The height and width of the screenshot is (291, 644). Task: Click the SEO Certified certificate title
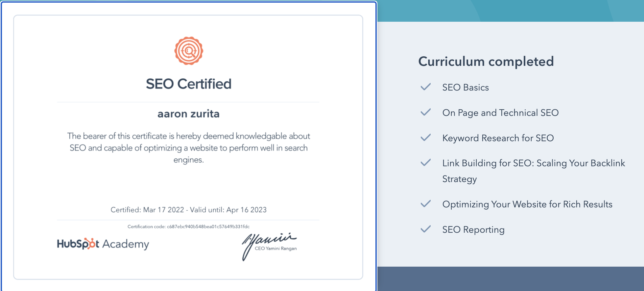click(189, 84)
